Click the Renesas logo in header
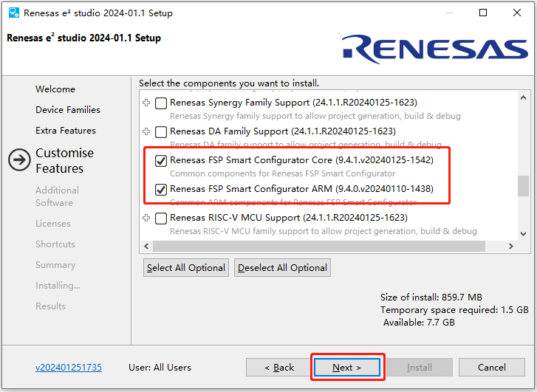 click(435, 49)
